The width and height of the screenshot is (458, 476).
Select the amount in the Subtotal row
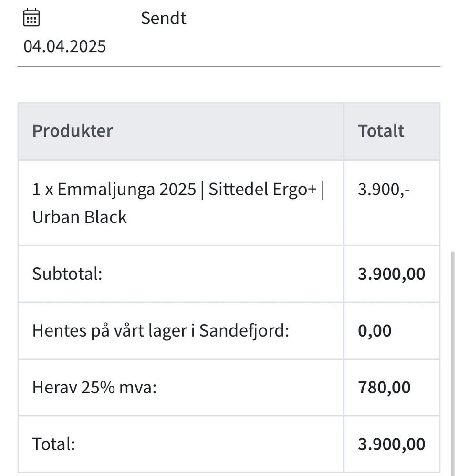[391, 274]
